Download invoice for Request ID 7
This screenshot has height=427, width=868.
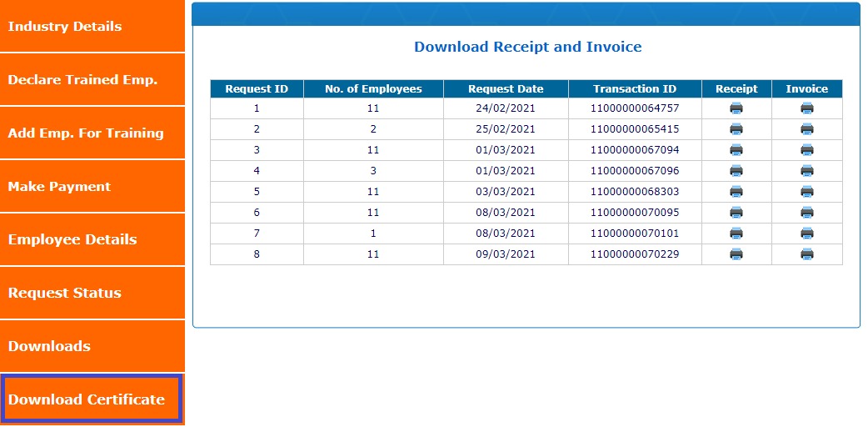(806, 234)
